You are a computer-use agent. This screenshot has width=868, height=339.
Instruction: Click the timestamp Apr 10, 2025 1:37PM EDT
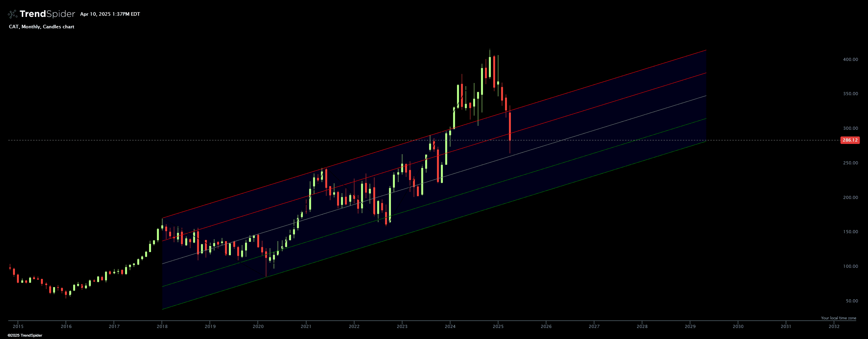[110, 14]
